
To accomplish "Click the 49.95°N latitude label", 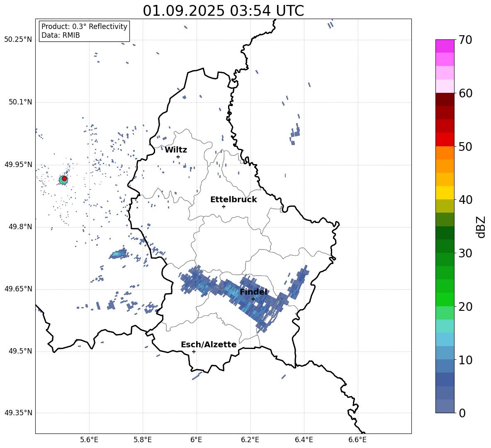I will pyautogui.click(x=18, y=165).
